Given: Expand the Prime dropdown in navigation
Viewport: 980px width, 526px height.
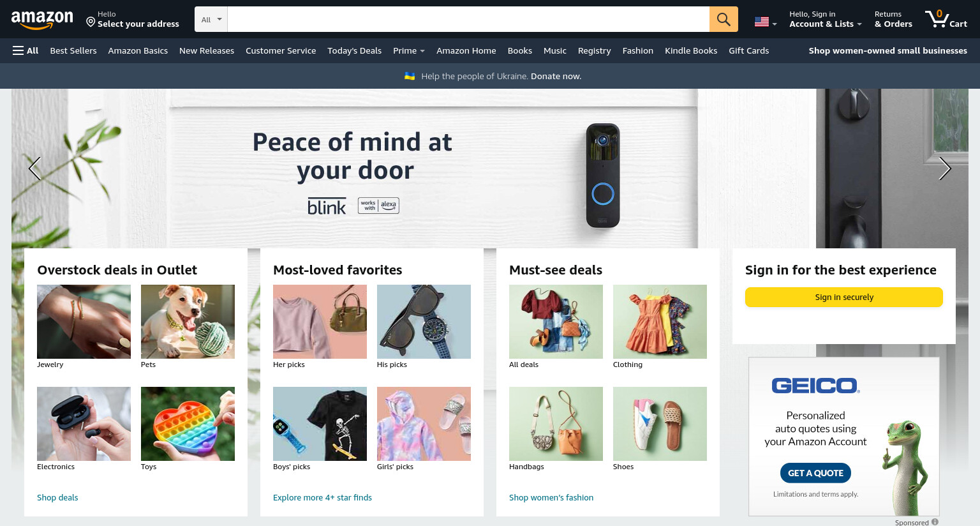Looking at the screenshot, I should tap(409, 50).
